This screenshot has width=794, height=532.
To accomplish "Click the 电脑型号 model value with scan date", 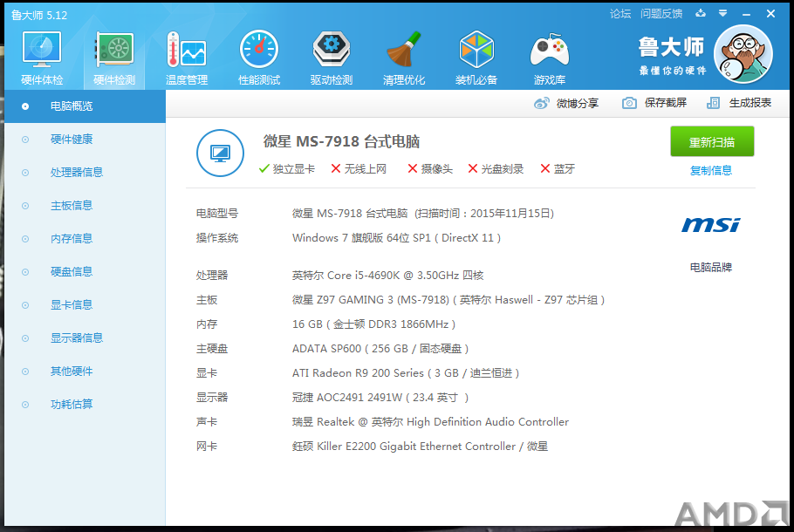I will click(x=423, y=214).
